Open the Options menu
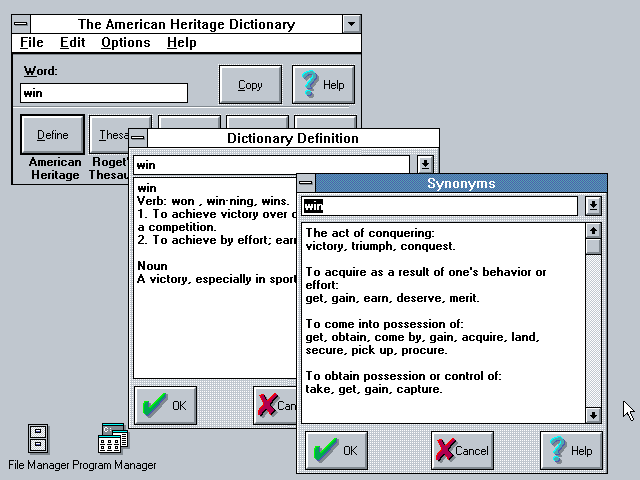640x480 pixels. (x=125, y=42)
